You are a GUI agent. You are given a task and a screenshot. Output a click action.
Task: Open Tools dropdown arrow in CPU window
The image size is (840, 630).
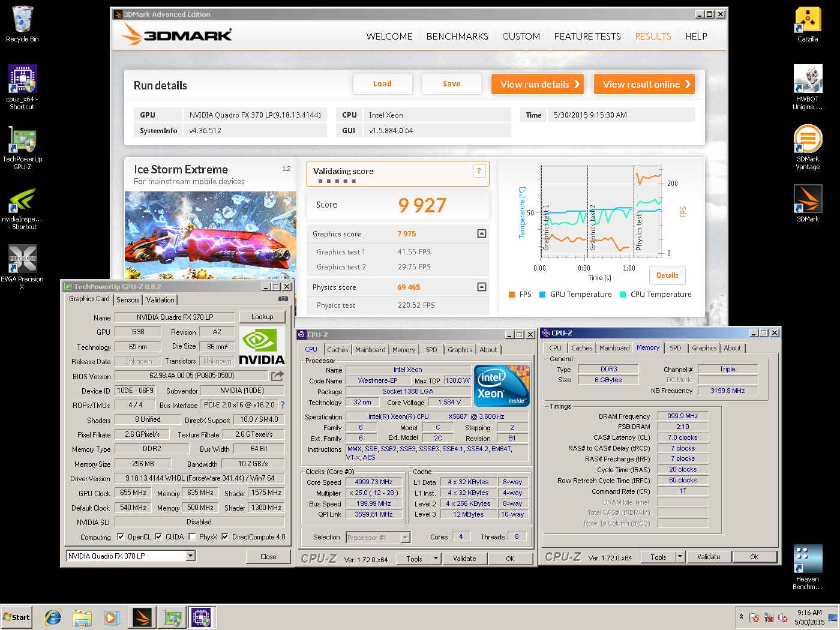pos(436,559)
